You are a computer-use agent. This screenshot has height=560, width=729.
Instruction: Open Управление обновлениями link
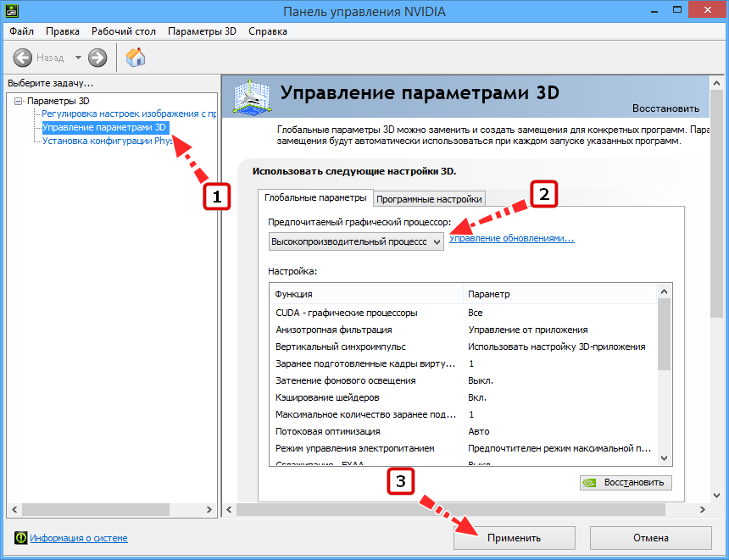(x=511, y=238)
